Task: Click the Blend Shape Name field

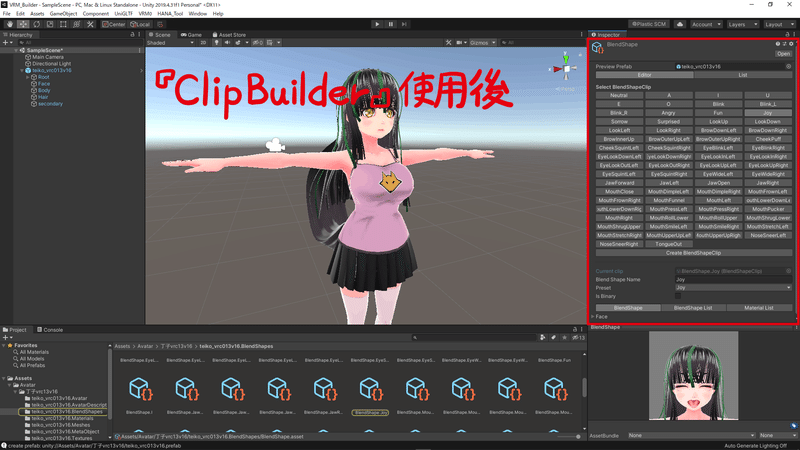Action: point(734,280)
